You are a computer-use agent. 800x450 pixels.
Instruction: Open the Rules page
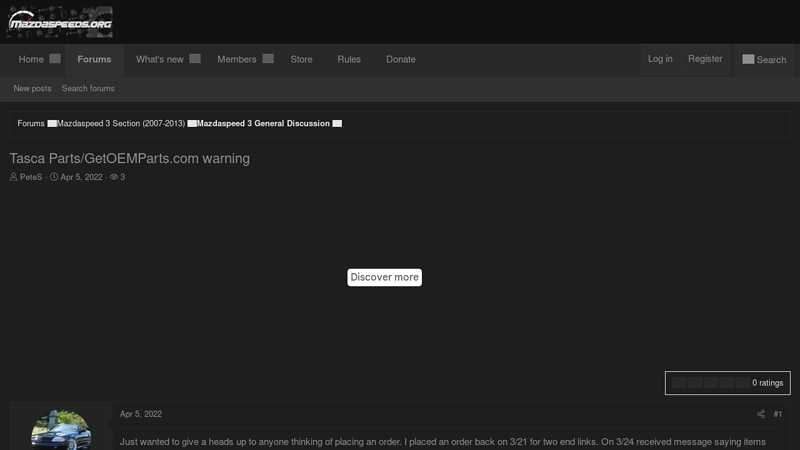coord(349,59)
